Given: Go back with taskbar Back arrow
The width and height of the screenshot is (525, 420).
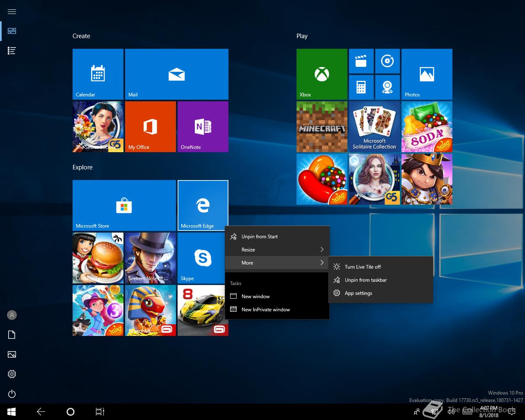Looking at the screenshot, I should click(41, 412).
